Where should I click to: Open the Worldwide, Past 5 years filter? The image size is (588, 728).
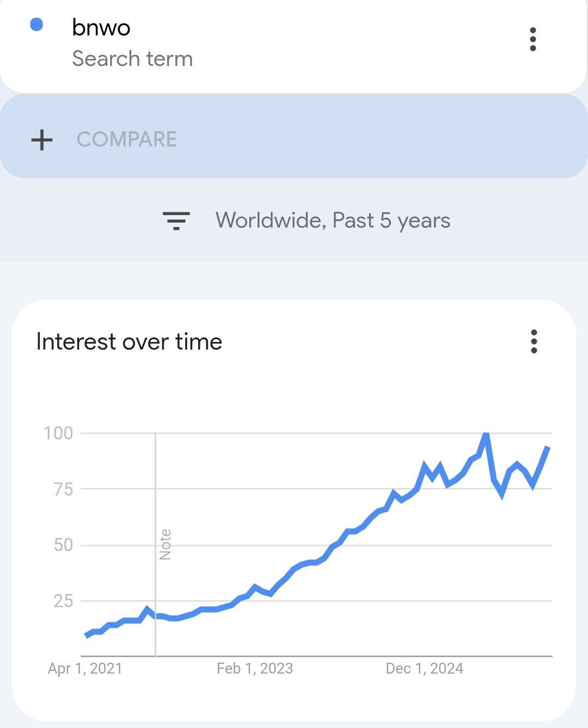pos(333,221)
